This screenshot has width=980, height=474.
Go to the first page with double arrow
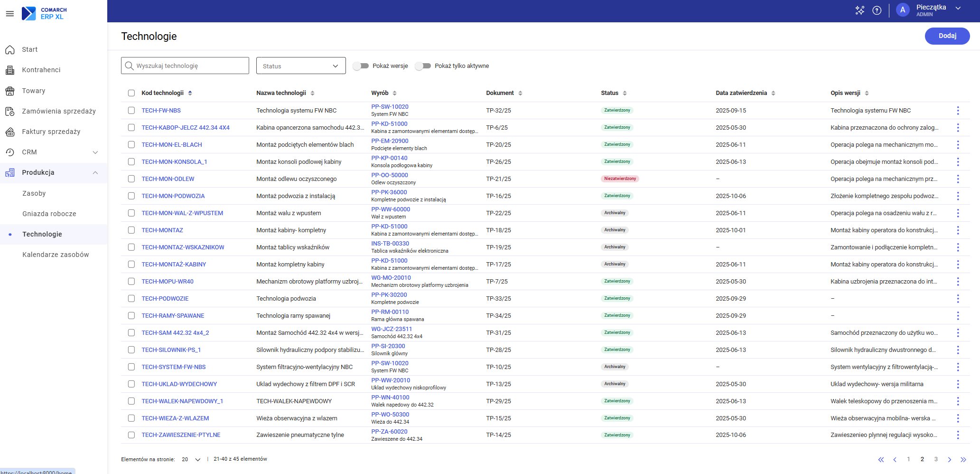click(x=881, y=459)
